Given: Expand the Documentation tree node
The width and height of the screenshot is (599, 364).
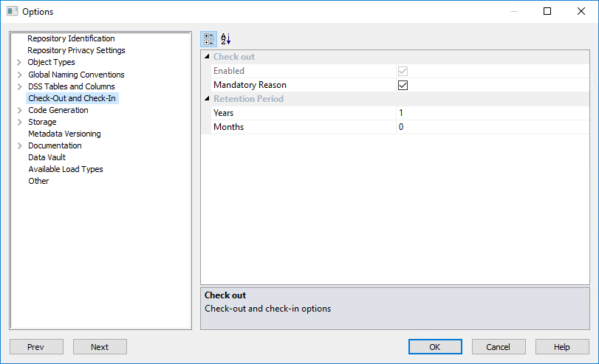Looking at the screenshot, I should tap(19, 145).
